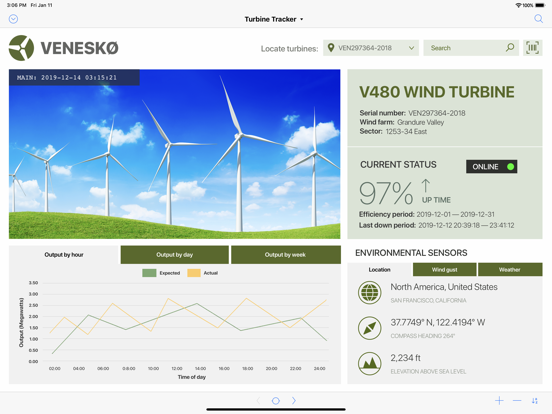
Task: Expand the top-left circled chevron menu
Action: point(13,19)
